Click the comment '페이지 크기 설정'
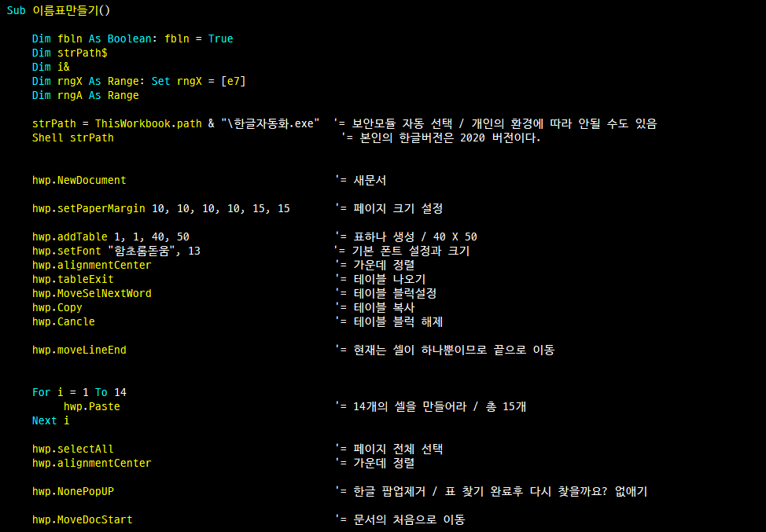Viewport: 766px width, 532px height. click(398, 208)
